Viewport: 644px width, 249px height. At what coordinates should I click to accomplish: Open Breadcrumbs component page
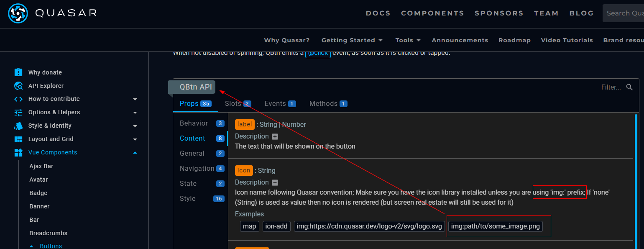(48, 233)
